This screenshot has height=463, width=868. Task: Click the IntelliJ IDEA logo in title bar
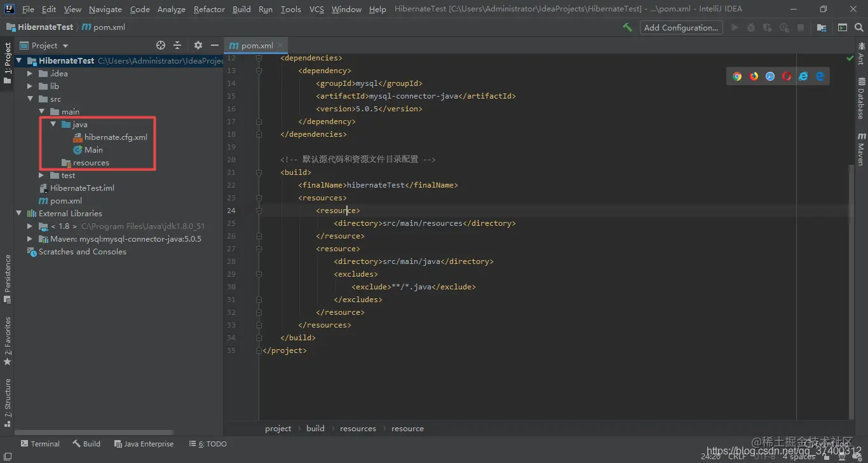(x=10, y=9)
